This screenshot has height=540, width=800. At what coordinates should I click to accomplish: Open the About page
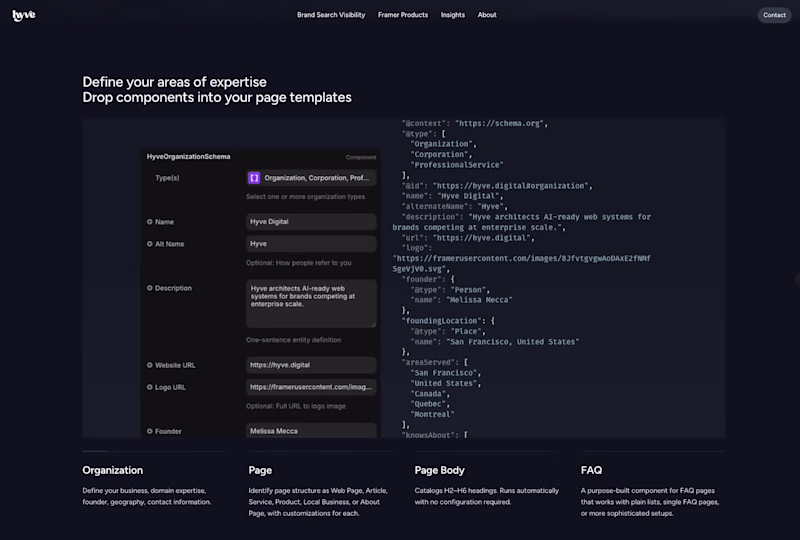[x=487, y=15]
